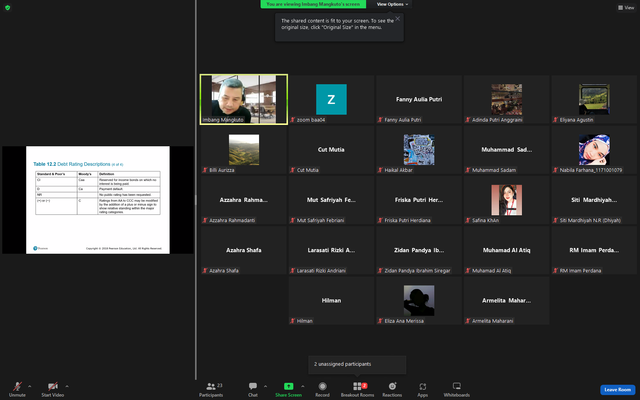This screenshot has width=640, height=400.
Task: Select Friska Putri Herdiana's participant tile
Action: [419, 200]
